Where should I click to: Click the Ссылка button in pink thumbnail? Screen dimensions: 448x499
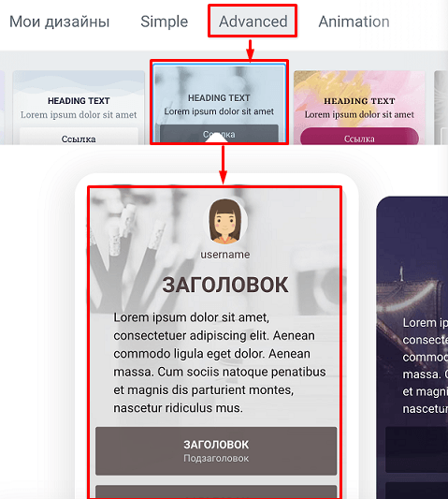[x=359, y=137]
